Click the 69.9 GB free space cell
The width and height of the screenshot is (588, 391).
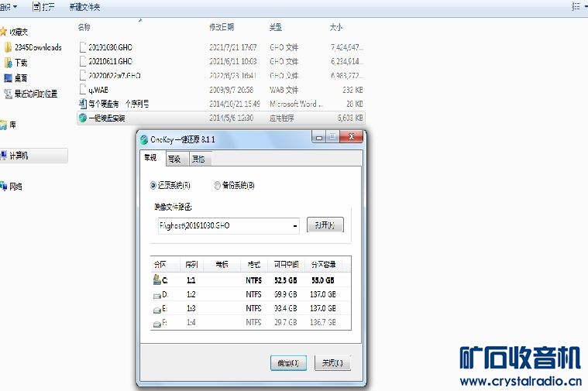286,294
